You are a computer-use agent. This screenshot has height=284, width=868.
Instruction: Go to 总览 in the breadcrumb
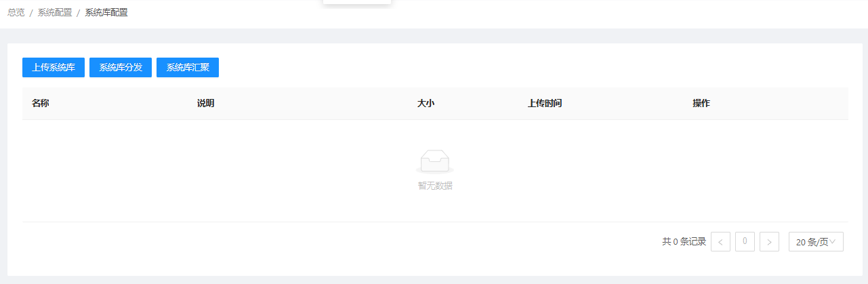[16, 13]
